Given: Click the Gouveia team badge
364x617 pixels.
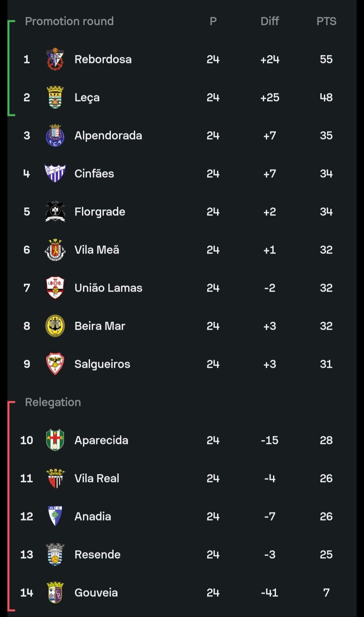Looking at the screenshot, I should (x=55, y=592).
